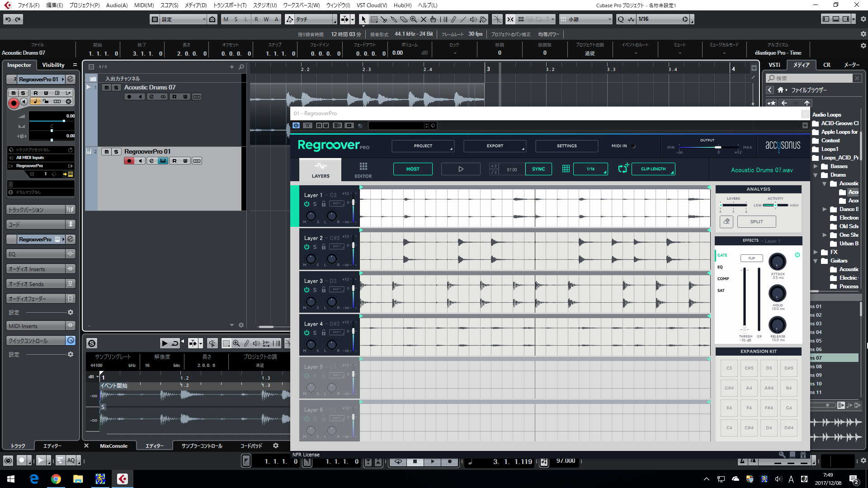Toggle the lock icon on Layer 3
The image size is (868, 488).
[324, 290]
